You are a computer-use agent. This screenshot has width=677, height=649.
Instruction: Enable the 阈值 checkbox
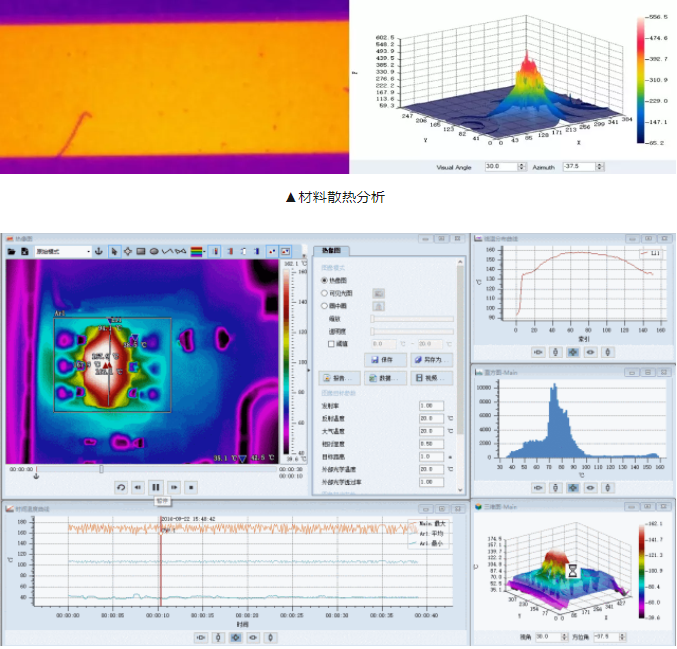pyautogui.click(x=331, y=343)
